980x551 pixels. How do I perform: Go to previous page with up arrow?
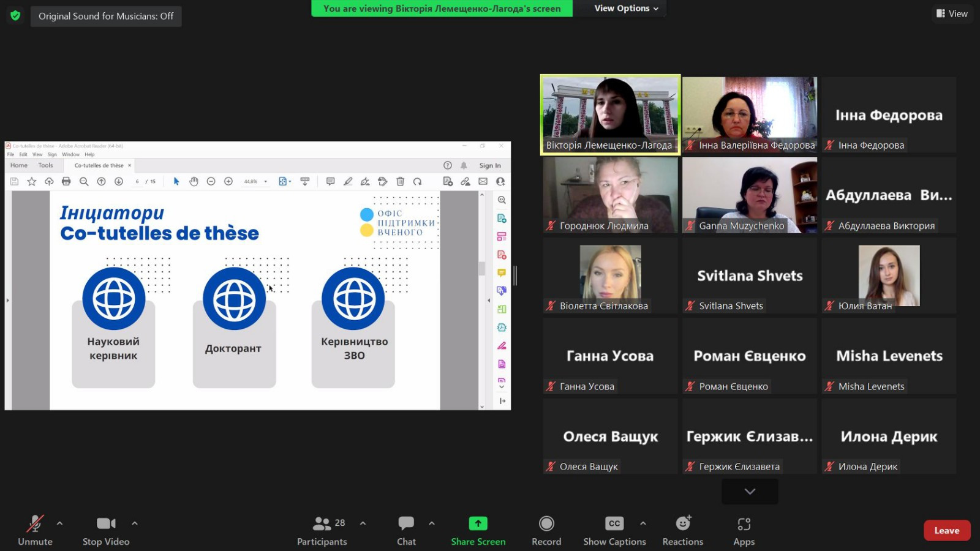[x=102, y=181]
